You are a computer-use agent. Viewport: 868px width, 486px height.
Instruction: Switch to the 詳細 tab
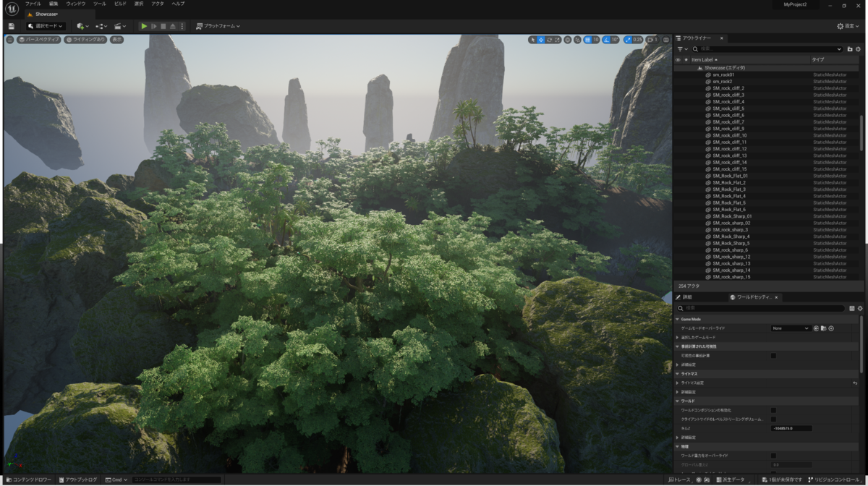tap(684, 297)
